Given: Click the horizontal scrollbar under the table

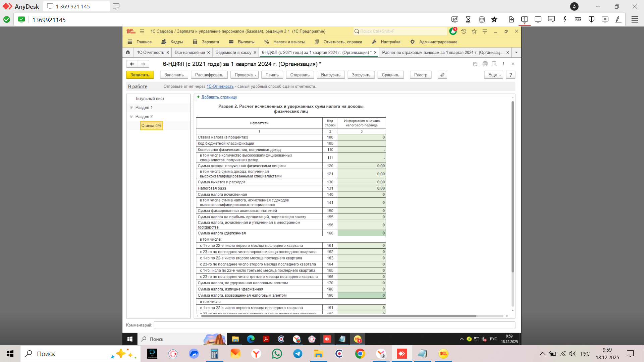Looking at the screenshot, I should coord(338,316).
